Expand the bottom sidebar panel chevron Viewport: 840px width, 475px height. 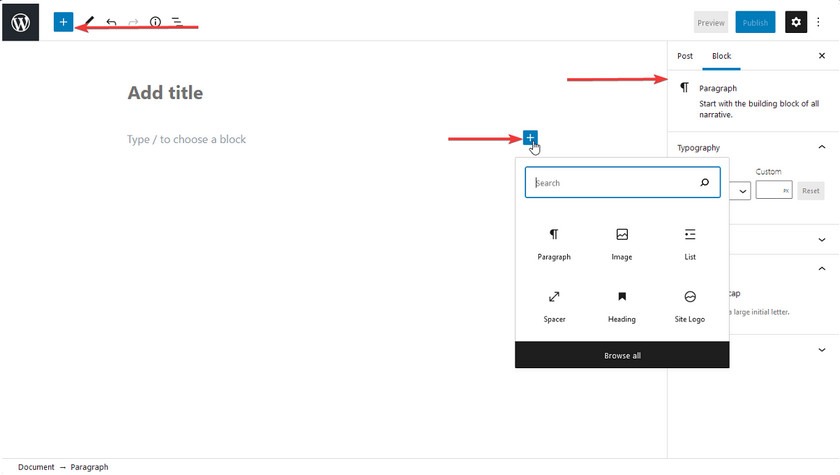coord(822,350)
